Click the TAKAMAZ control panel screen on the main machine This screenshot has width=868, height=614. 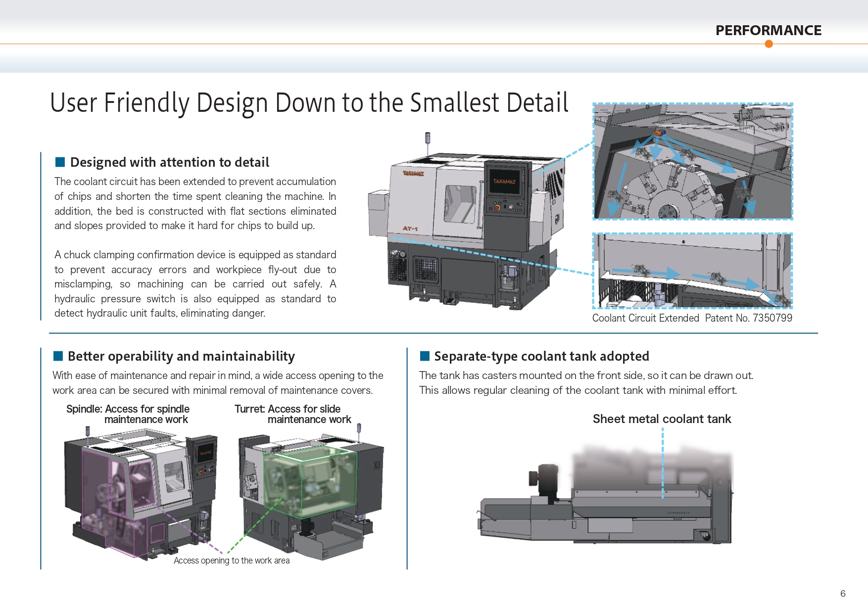504,182
